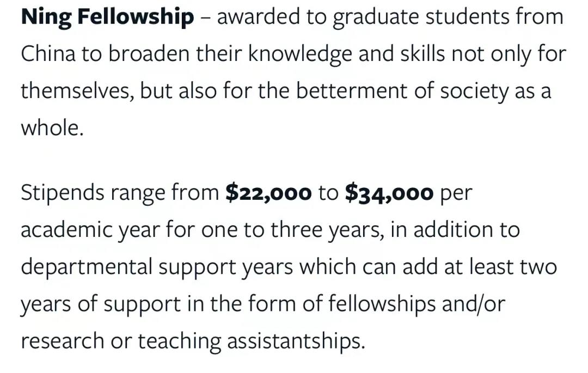Click the bold "Ning Fellowship" heading
The width and height of the screenshot is (588, 373).
(x=107, y=18)
